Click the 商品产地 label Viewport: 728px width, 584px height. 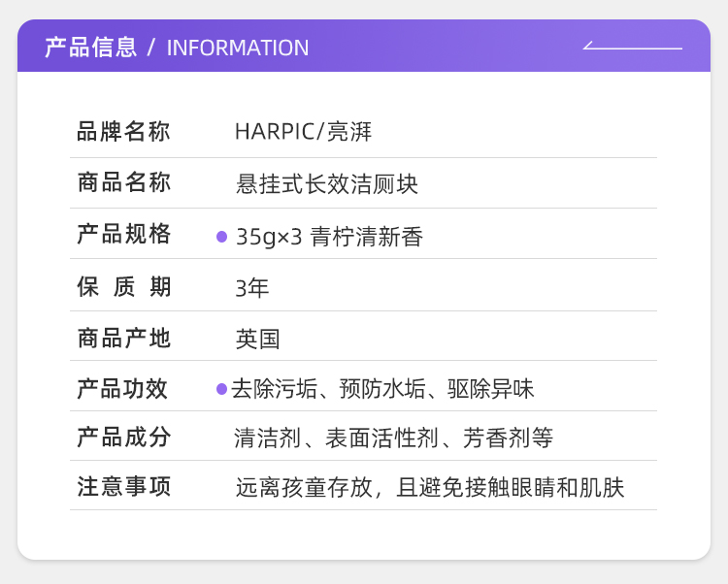[x=124, y=338]
